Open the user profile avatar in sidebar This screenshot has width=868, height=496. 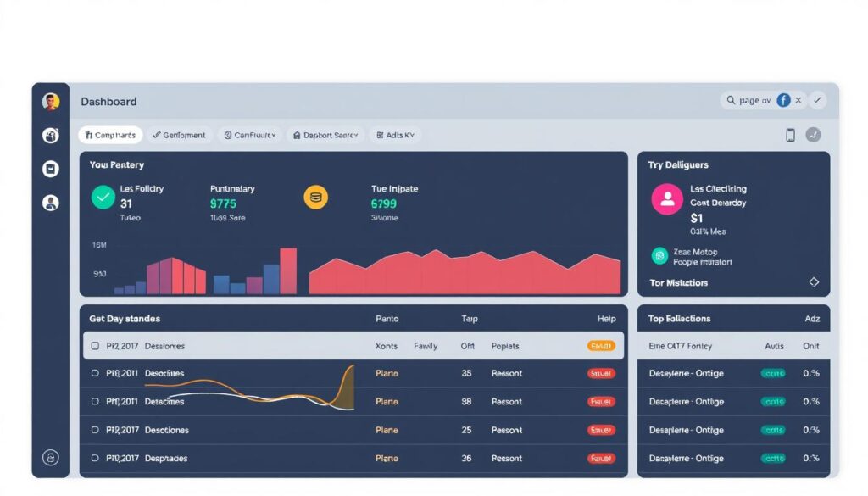coord(51,102)
